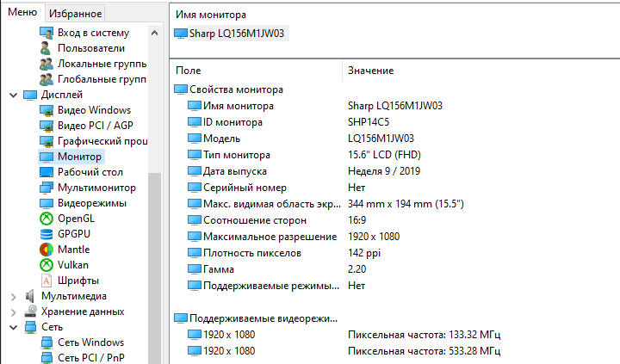Open the Mantle icon entry
The image size is (620, 364).
[x=46, y=250]
